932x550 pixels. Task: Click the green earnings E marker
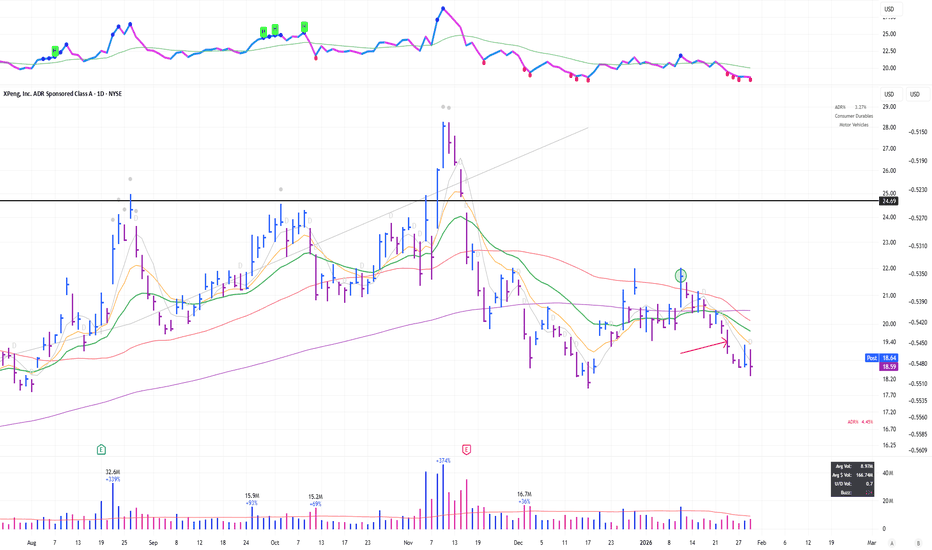click(x=101, y=450)
